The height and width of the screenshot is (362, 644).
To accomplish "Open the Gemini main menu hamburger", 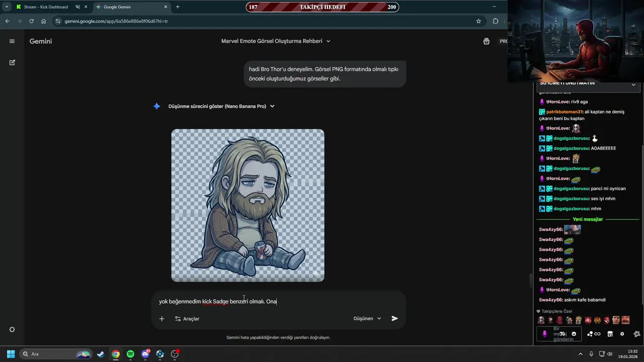I will pos(12,41).
